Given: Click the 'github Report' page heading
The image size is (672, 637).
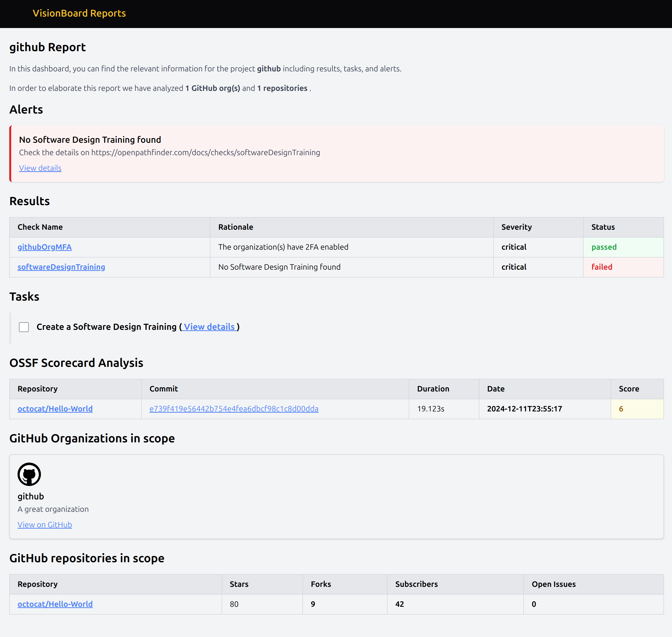Looking at the screenshot, I should 47,47.
